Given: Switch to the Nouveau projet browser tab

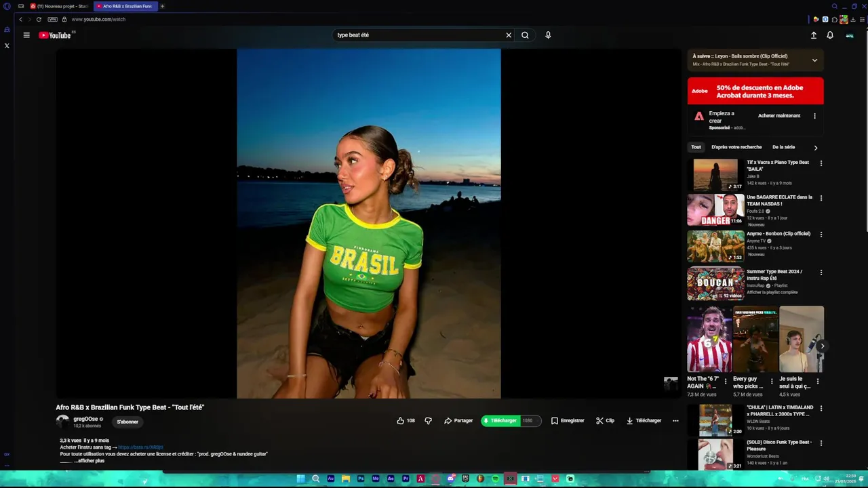Looking at the screenshot, I should tap(58, 6).
